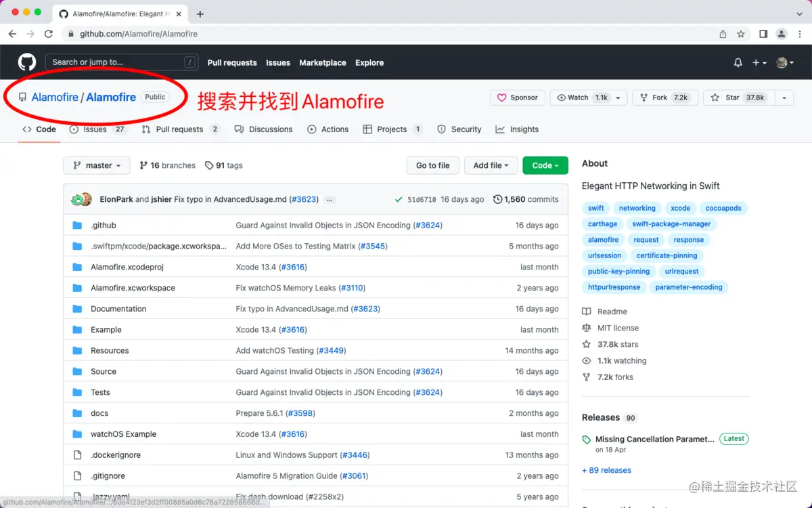Open the .gitignore file
Image resolution: width=812 pixels, height=508 pixels.
tap(108, 476)
